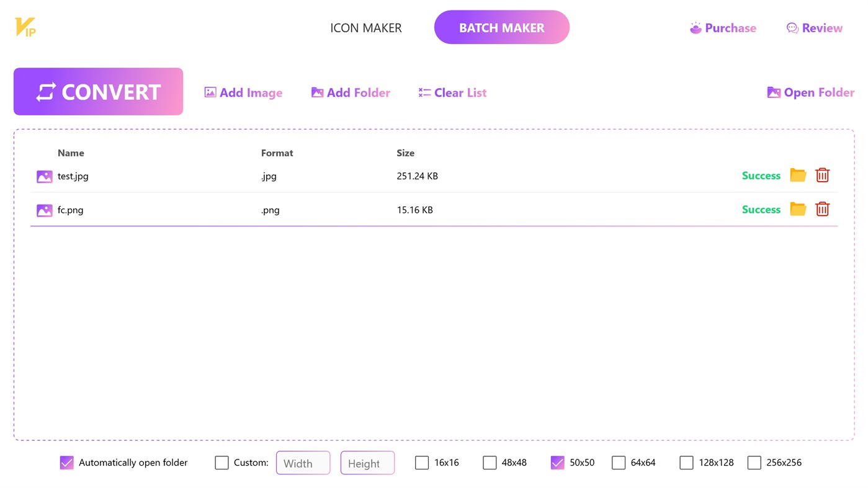Check the 256x256 output size
868x488 pixels.
[x=754, y=463]
